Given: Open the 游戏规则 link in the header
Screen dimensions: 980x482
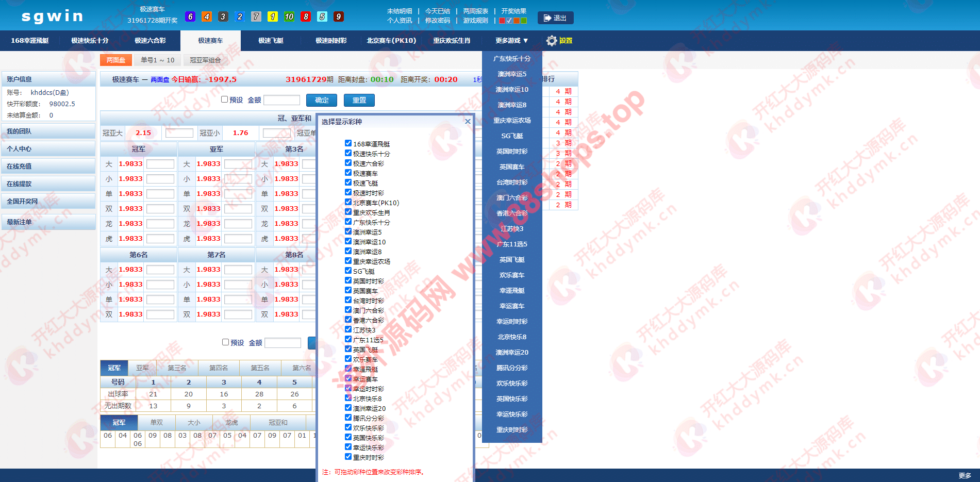Looking at the screenshot, I should 475,21.
